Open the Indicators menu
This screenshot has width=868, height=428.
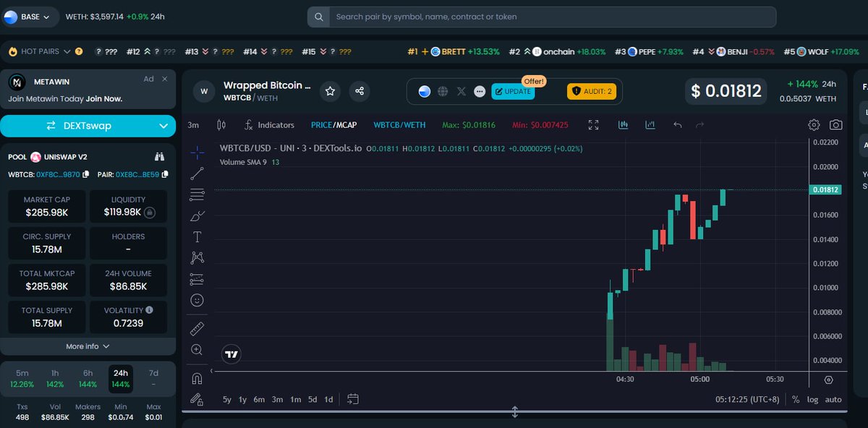point(270,125)
